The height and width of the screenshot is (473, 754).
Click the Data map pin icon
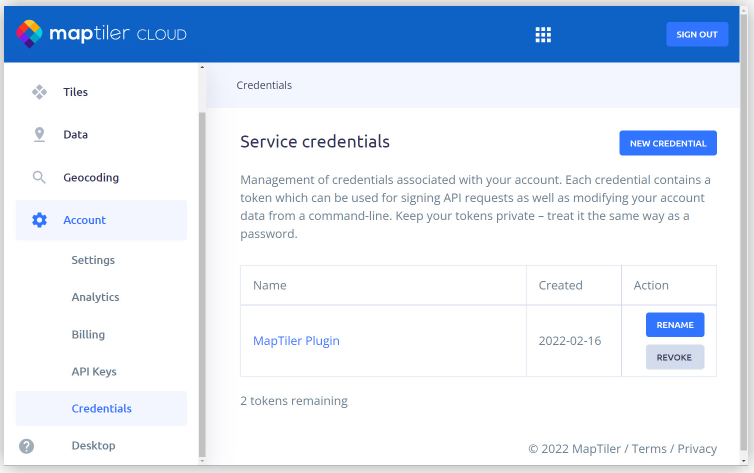40,135
